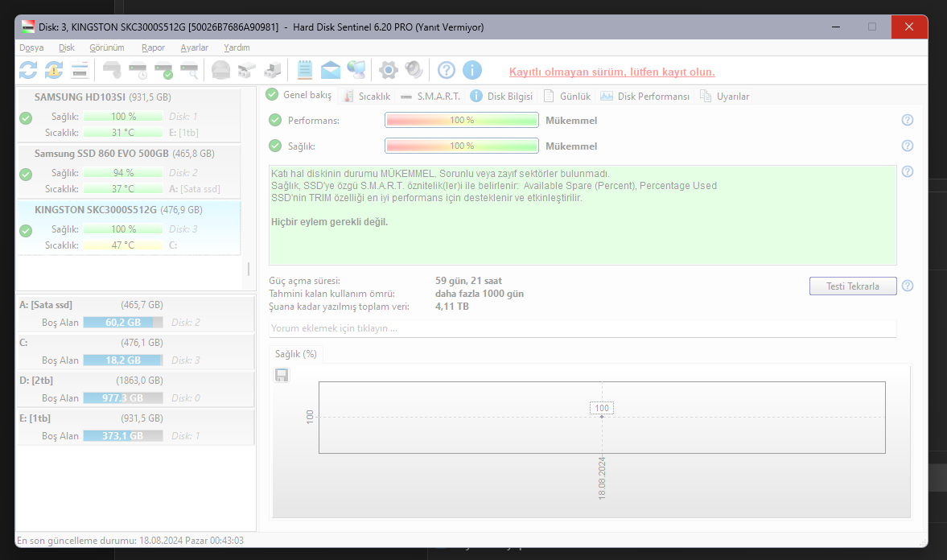The image size is (947, 560).
Task: Click the 373,1 GB free space bar
Action: (x=123, y=435)
